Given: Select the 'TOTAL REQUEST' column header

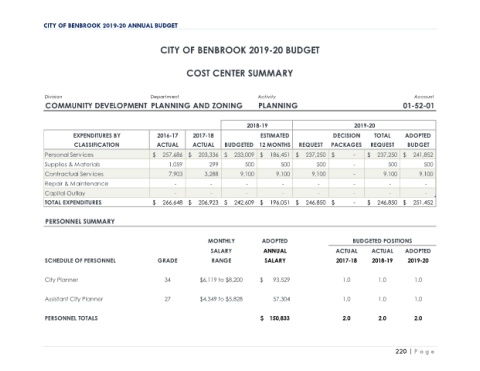Looking at the screenshot, I should [382, 140].
